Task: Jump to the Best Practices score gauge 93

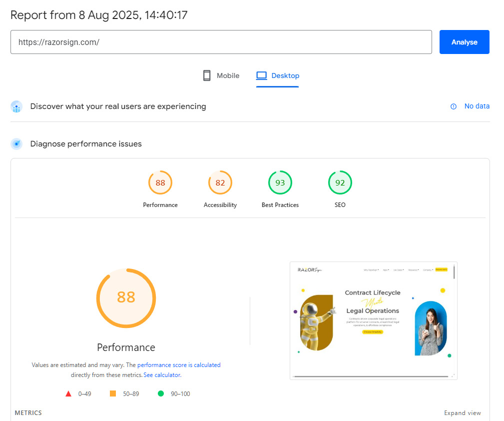Action: (280, 182)
